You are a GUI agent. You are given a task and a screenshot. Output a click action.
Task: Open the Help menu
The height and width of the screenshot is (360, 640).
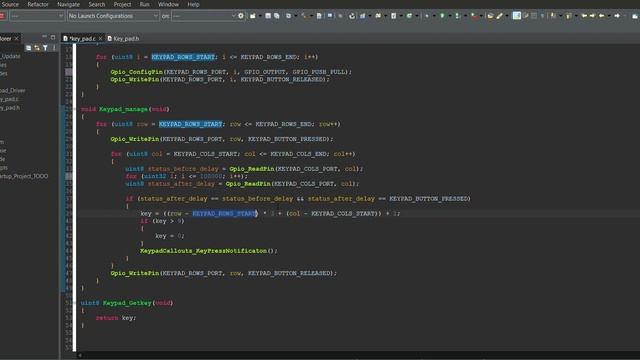(x=193, y=4)
